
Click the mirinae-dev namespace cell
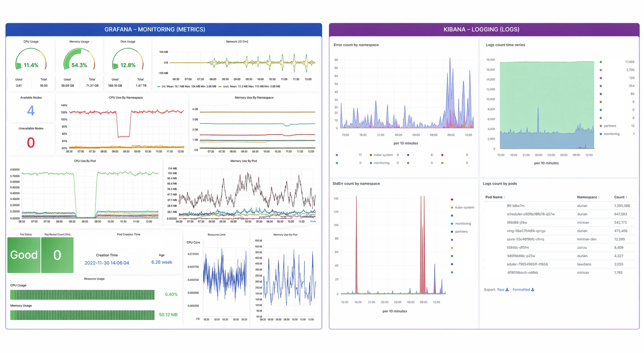pos(587,239)
